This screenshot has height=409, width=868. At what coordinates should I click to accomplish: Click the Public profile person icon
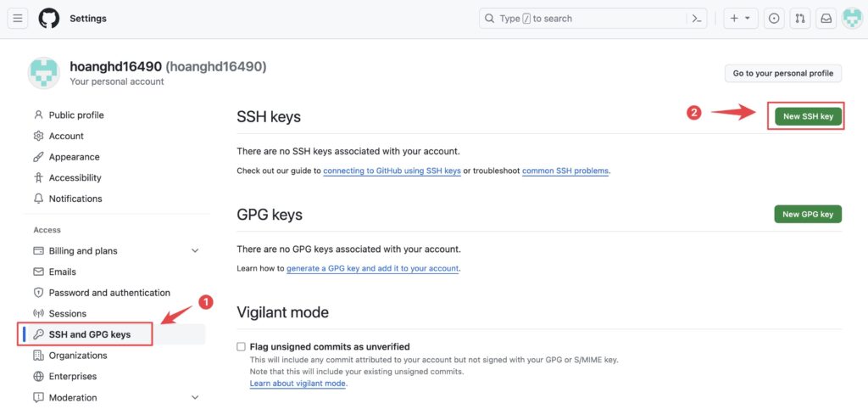(38, 115)
